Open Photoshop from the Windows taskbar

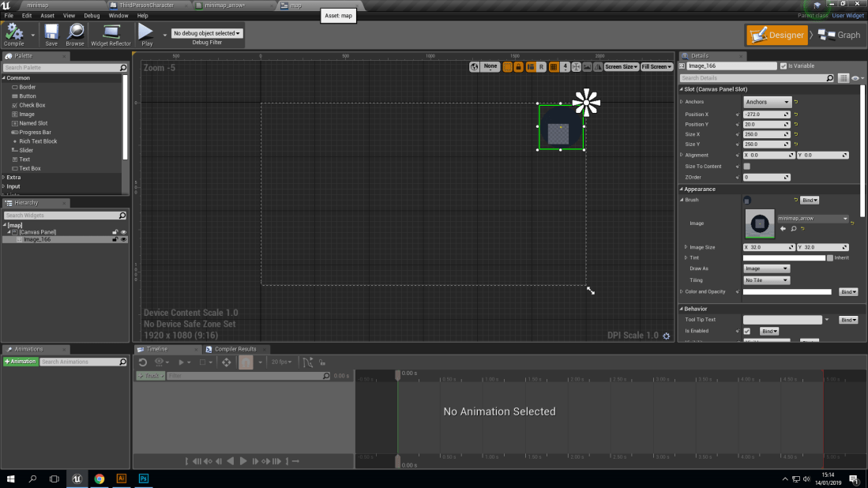point(143,479)
